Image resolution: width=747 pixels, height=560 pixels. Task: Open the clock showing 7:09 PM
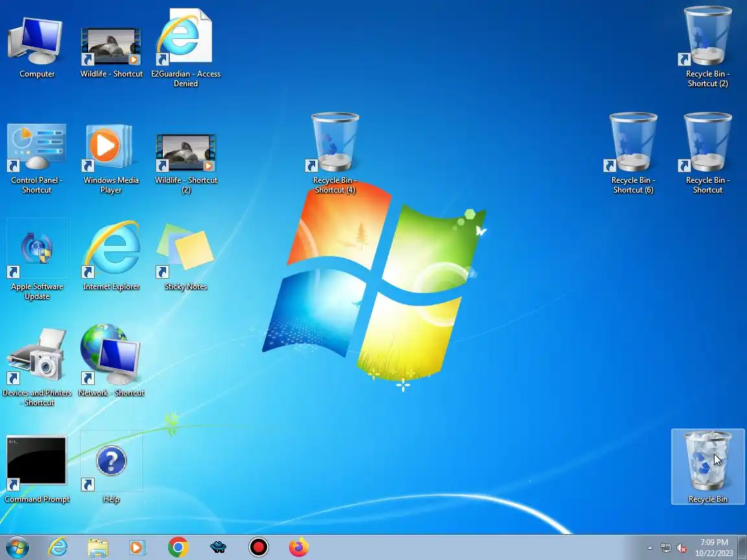tap(714, 548)
